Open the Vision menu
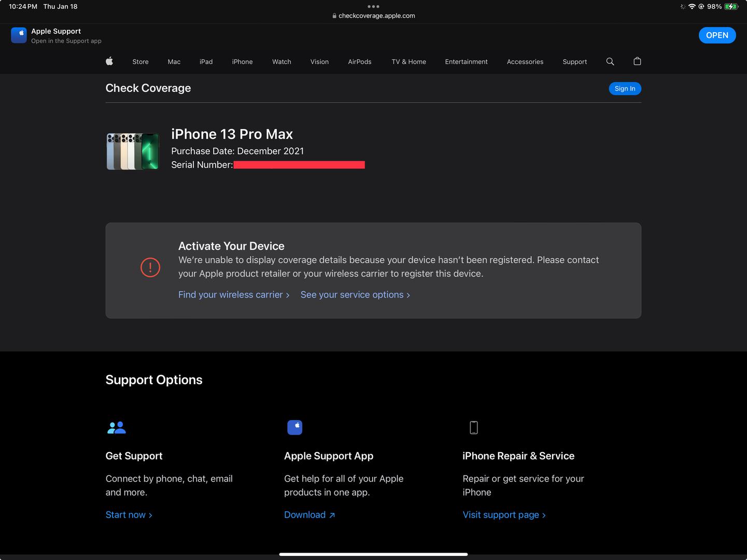Image resolution: width=747 pixels, height=560 pixels. tap(319, 62)
